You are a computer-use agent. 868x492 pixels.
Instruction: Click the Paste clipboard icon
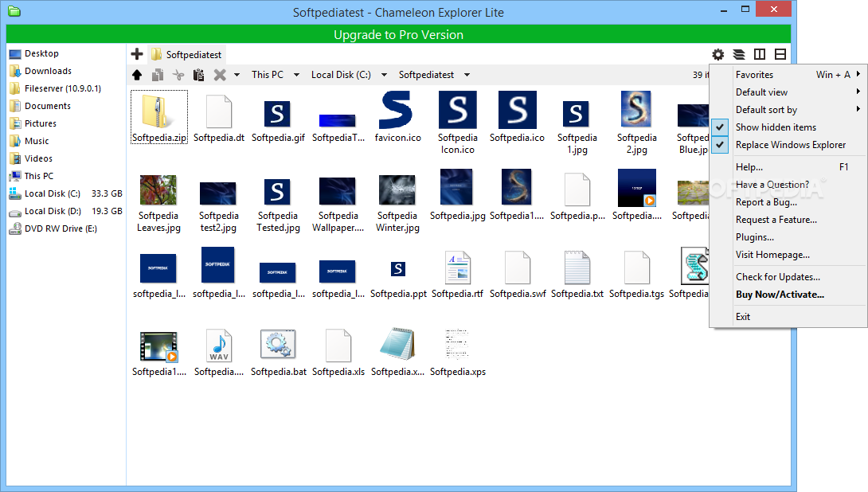click(199, 75)
